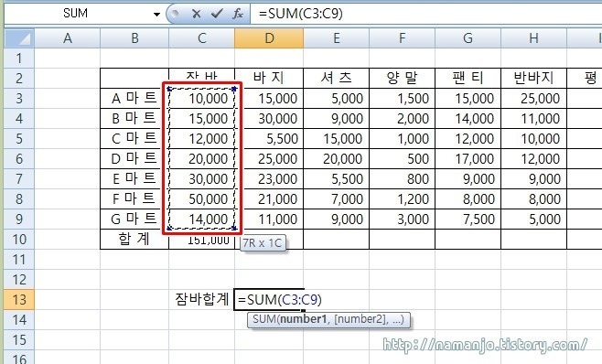Viewport: 602px width, 364px height.
Task: Click the B 마 트 row label
Action: (x=134, y=118)
